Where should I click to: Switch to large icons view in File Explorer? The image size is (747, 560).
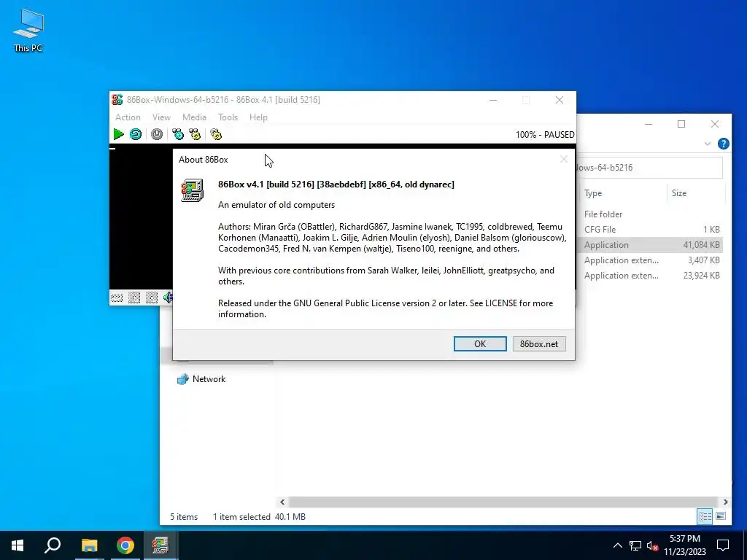pos(721,517)
